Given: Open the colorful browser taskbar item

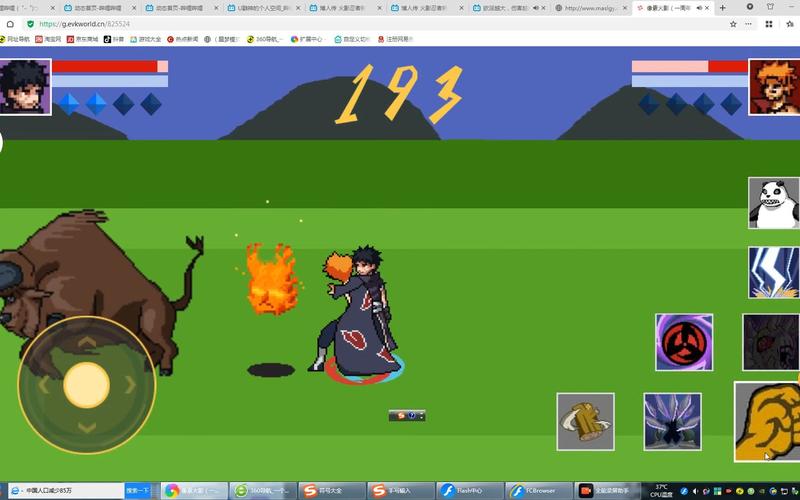Looking at the screenshot, I should (x=194, y=490).
